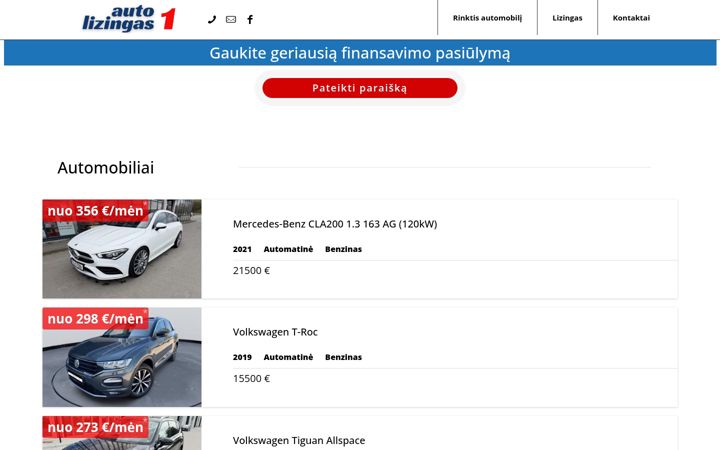Click the 2021 year label

pos(242,249)
